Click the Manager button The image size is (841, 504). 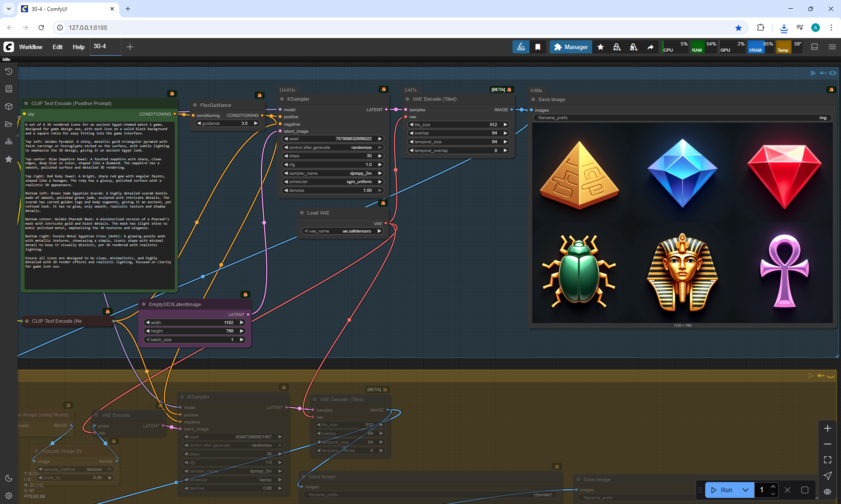(x=571, y=47)
